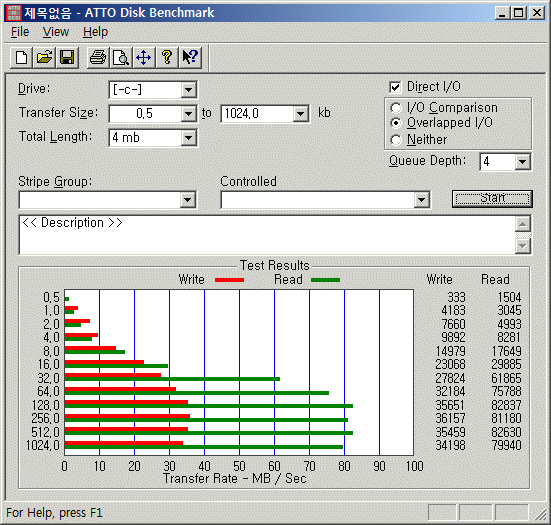The image size is (551, 525).
Task: Click read value 61865 for 32.0 row
Action: 506,378
